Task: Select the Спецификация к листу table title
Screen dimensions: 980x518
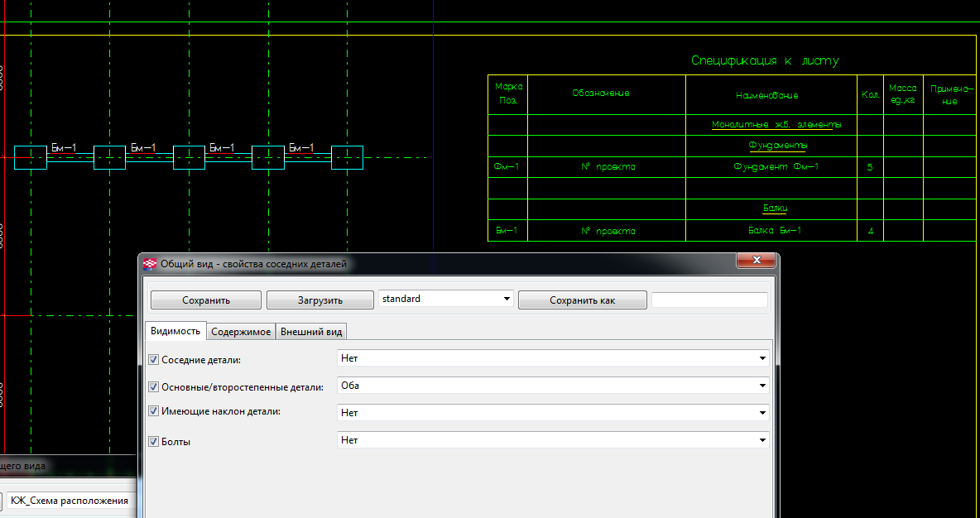Action: click(x=765, y=61)
